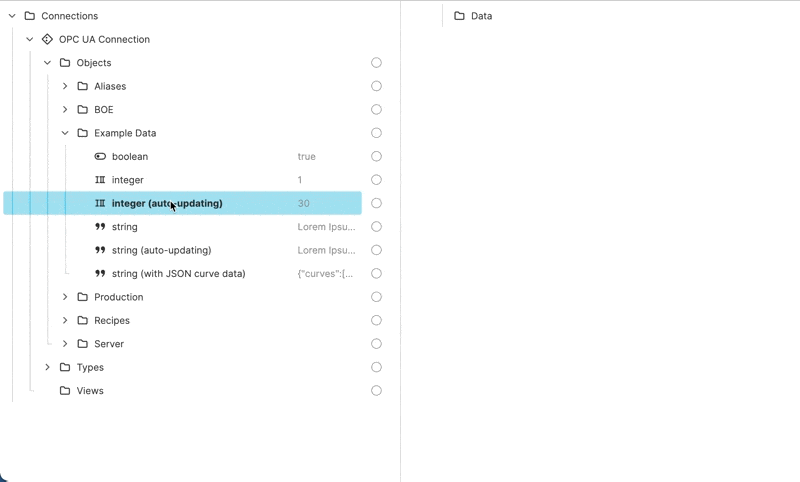The width and height of the screenshot is (800, 482).
Task: Select the string (auto-updating) tree item
Action: tap(161, 250)
